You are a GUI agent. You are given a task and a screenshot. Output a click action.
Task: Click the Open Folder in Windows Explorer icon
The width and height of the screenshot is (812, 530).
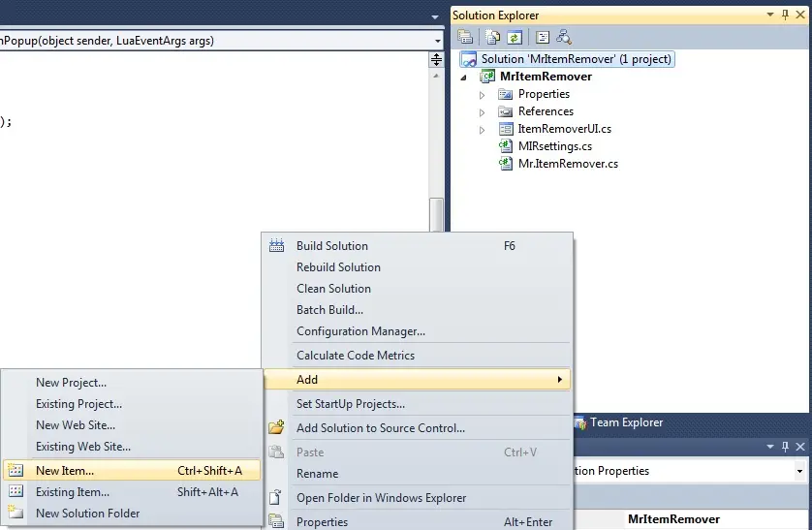pyautogui.click(x=275, y=497)
